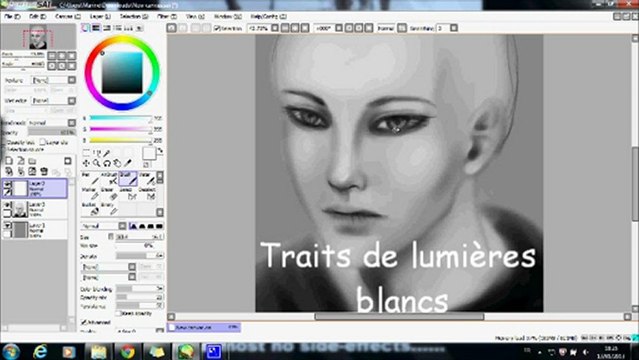Click the flip view button beside Normal
The width and height of the screenshot is (639, 360).
click(x=402, y=28)
